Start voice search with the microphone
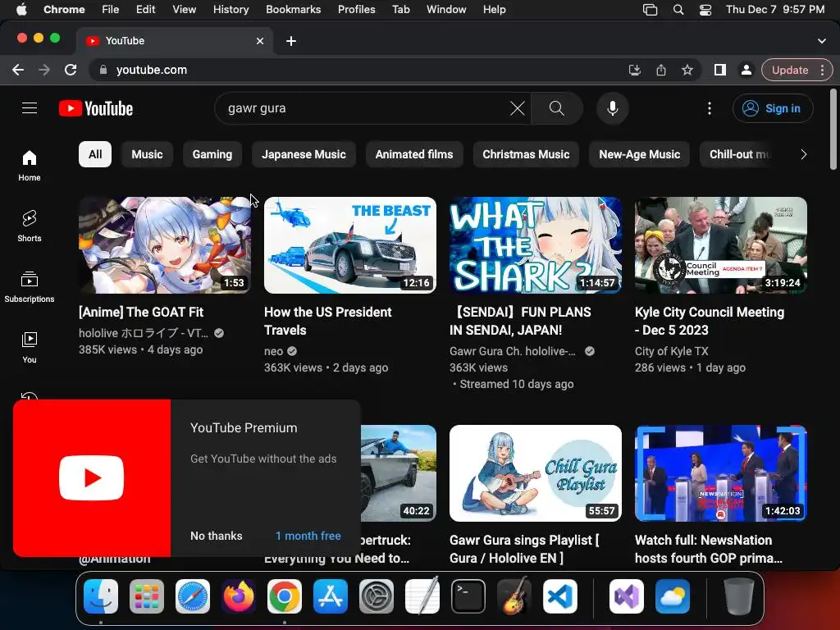Image resolution: width=840 pixels, height=630 pixels. click(x=612, y=108)
